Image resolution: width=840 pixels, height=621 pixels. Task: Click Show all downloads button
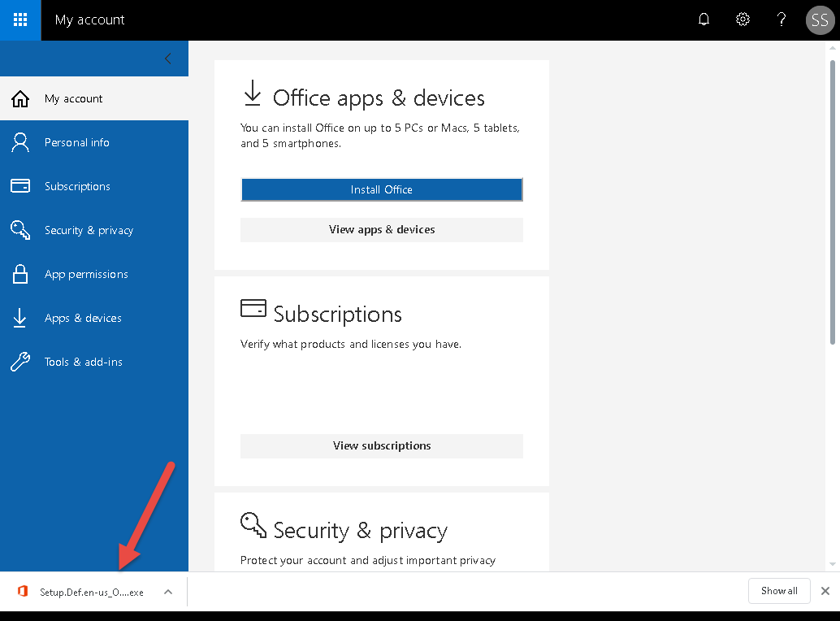click(x=779, y=591)
